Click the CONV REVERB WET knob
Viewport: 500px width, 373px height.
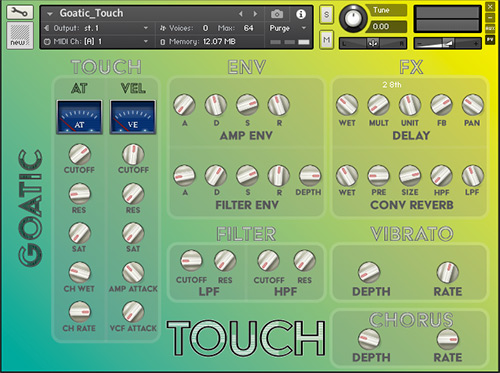tap(347, 175)
